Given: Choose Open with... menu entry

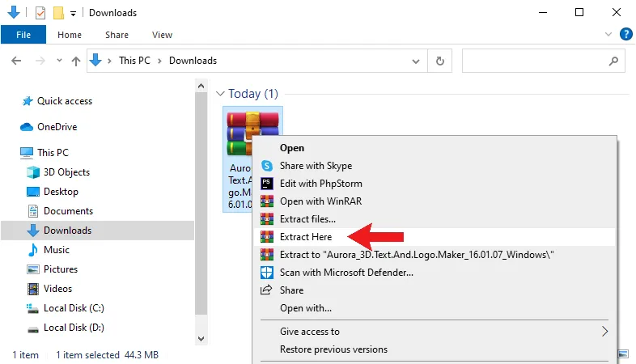Looking at the screenshot, I should (x=435, y=308).
